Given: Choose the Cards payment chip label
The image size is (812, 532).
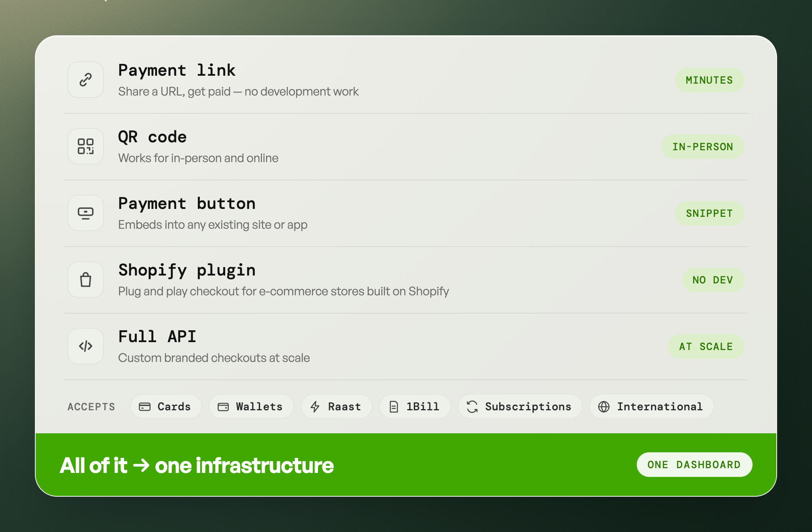Looking at the screenshot, I should coord(174,407).
